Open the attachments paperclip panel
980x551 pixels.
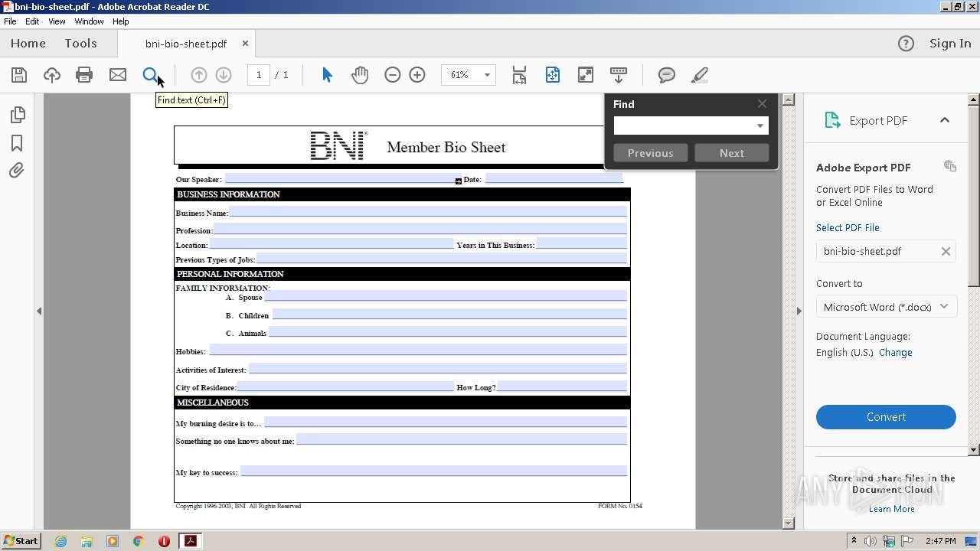click(x=17, y=170)
